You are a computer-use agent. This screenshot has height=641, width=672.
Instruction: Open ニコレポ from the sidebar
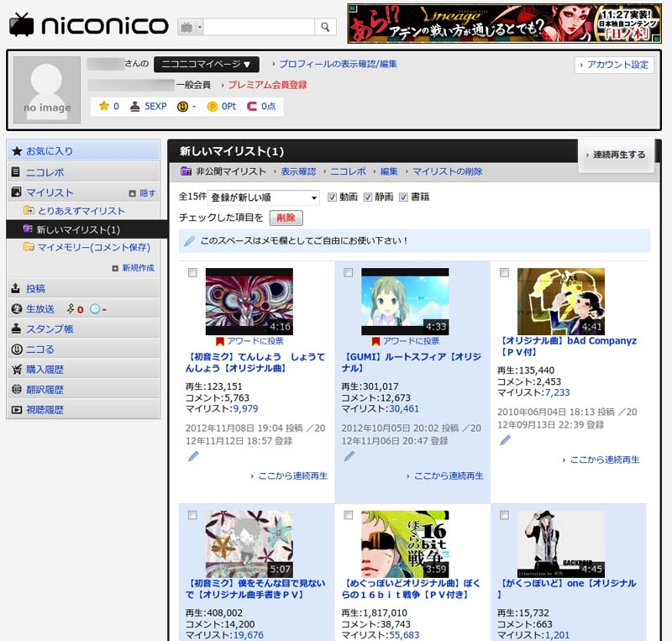(x=46, y=171)
